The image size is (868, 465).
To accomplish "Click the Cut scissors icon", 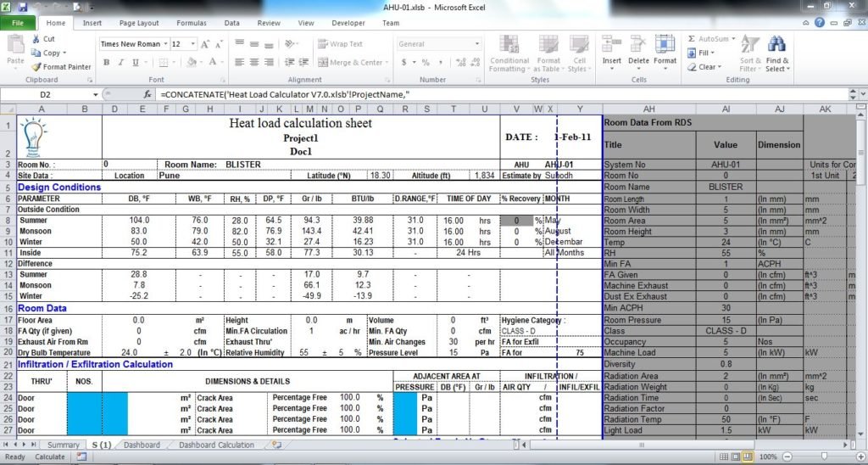I will tap(36, 39).
